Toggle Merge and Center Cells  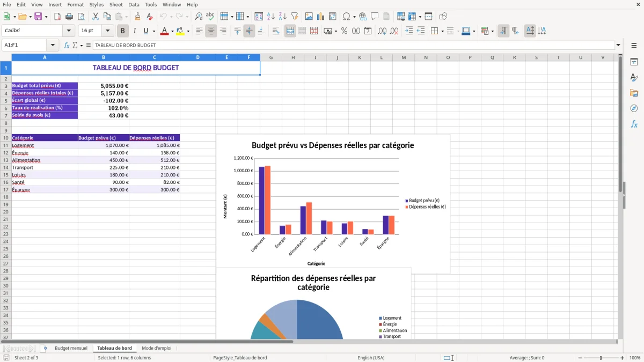click(x=290, y=31)
